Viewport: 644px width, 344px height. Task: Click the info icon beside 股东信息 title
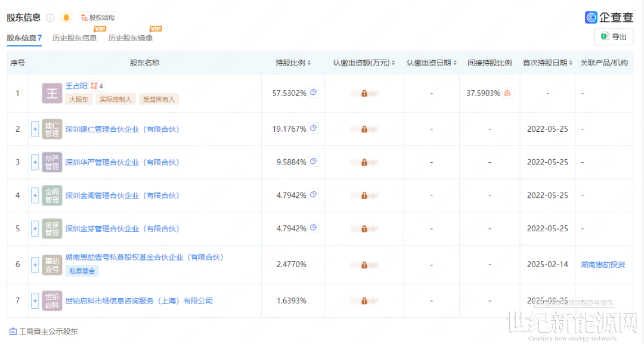50,18
